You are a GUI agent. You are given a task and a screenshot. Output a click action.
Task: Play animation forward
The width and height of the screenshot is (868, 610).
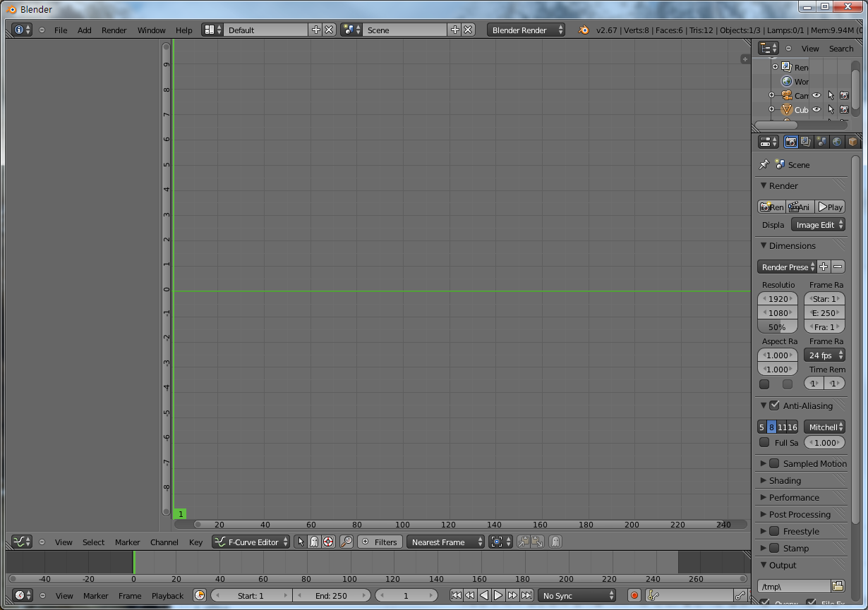tap(498, 595)
